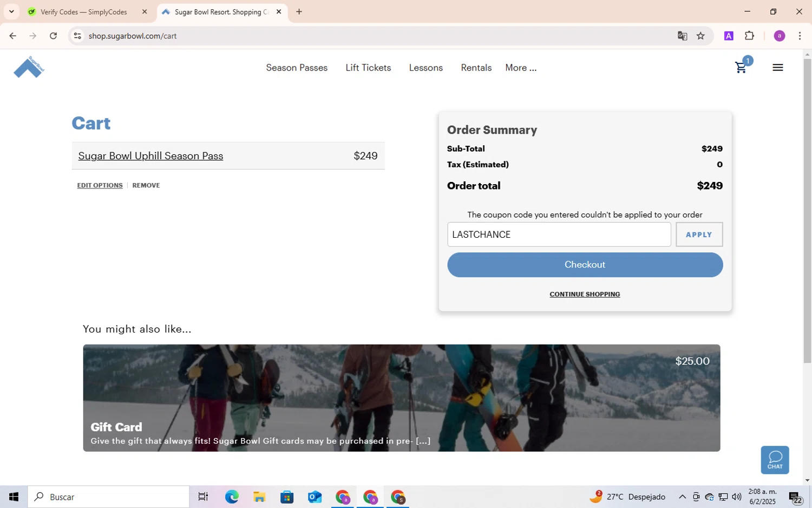
Task: Open the notifications center icon
Action: pyautogui.click(x=795, y=497)
